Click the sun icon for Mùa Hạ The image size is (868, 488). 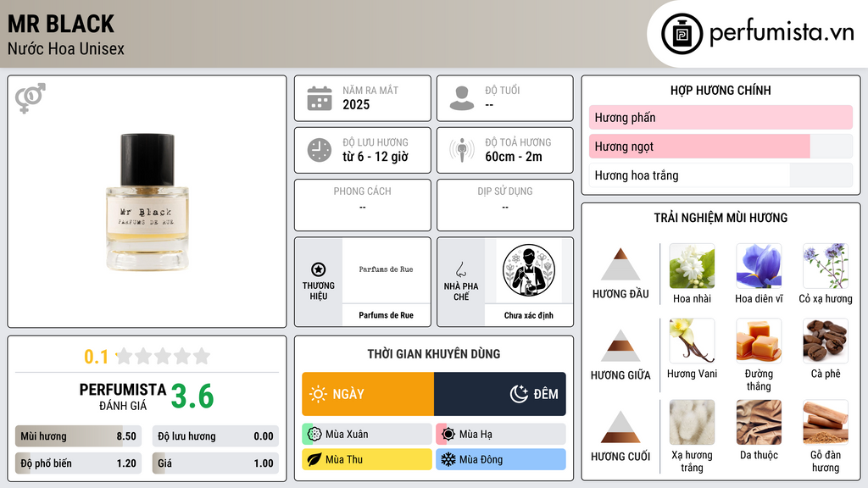tap(448, 435)
